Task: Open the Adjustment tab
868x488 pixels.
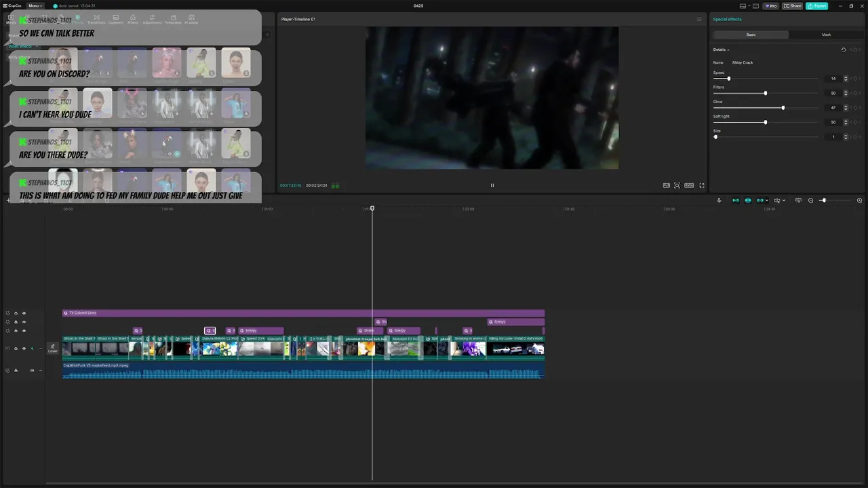Action: pyautogui.click(x=152, y=19)
